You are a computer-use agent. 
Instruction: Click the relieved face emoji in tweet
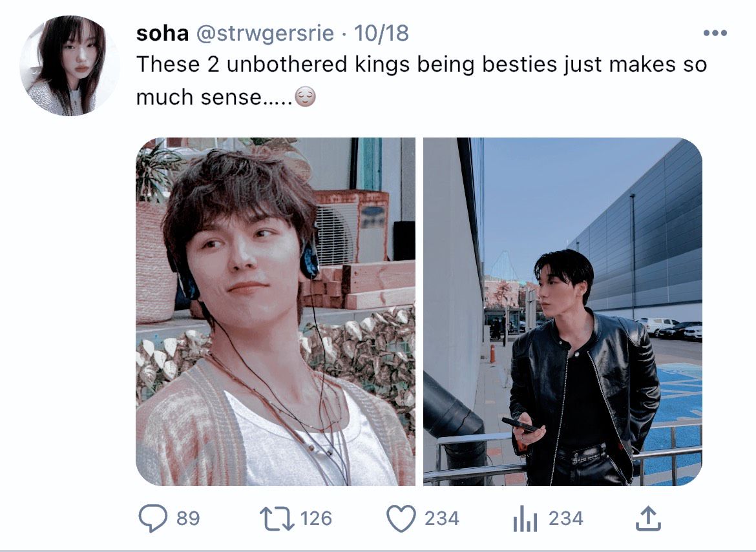(x=305, y=97)
